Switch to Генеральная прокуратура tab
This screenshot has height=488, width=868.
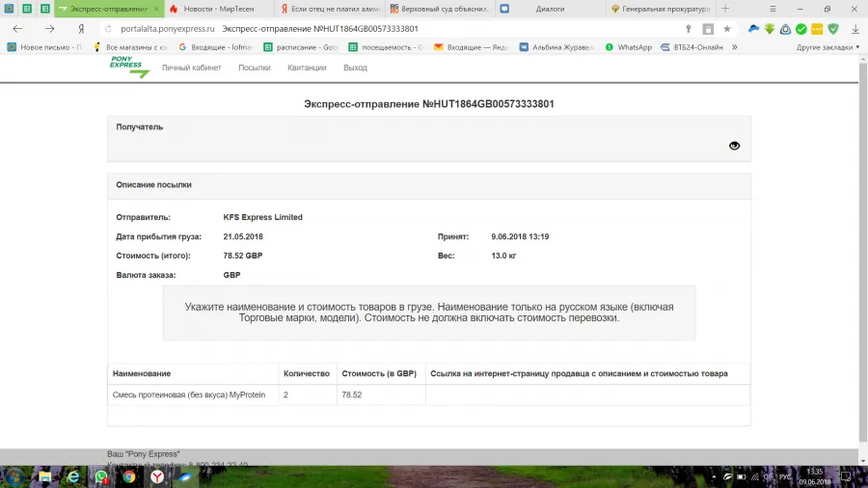(661, 9)
